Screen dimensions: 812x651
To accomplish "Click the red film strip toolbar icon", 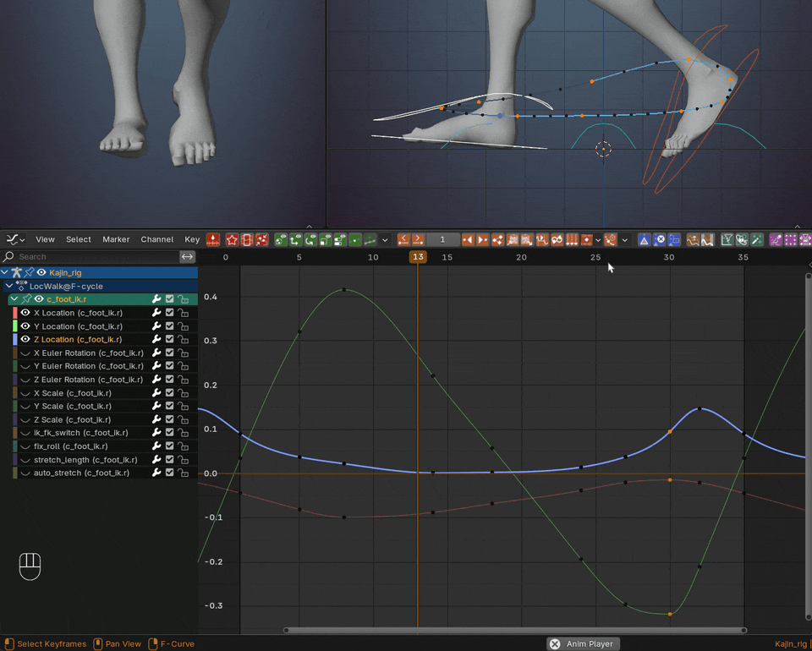I will tap(247, 239).
